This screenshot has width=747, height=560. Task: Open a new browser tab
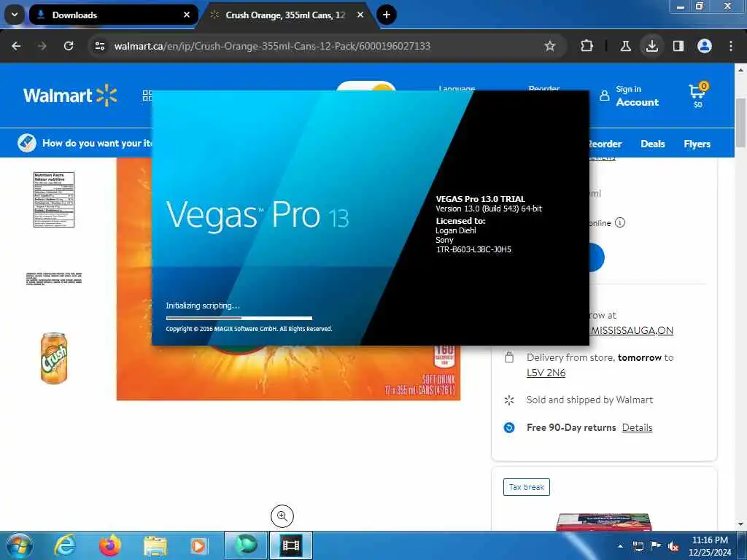pos(387,15)
